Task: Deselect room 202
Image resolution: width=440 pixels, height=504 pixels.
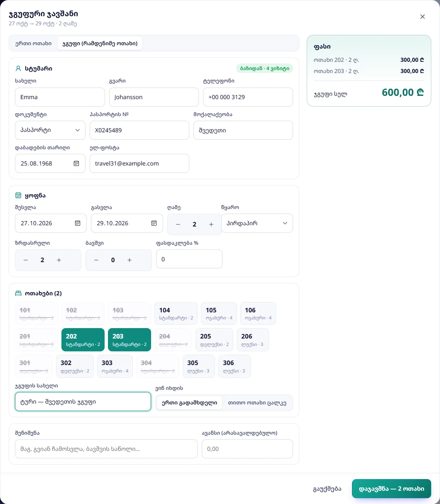Action: click(x=82, y=340)
